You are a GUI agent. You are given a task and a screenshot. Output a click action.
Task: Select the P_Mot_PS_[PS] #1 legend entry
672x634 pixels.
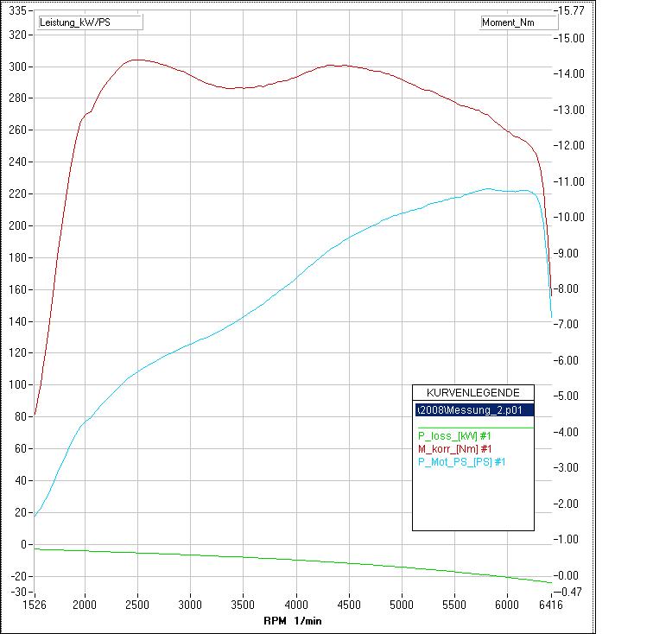pyautogui.click(x=461, y=462)
